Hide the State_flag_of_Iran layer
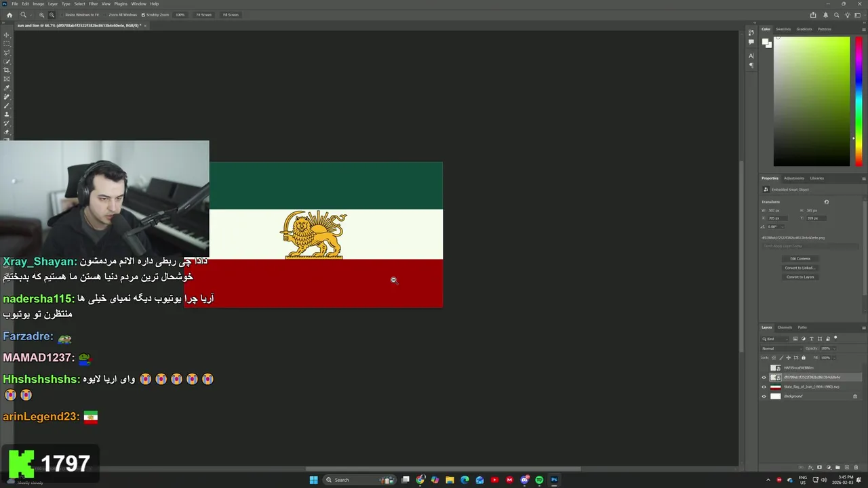 764,387
